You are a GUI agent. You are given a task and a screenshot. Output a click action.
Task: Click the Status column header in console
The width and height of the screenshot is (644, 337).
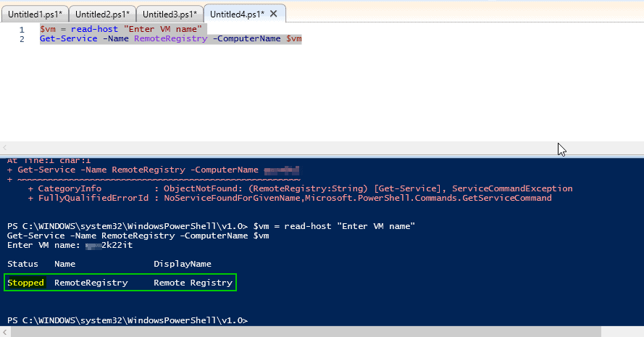click(22, 264)
